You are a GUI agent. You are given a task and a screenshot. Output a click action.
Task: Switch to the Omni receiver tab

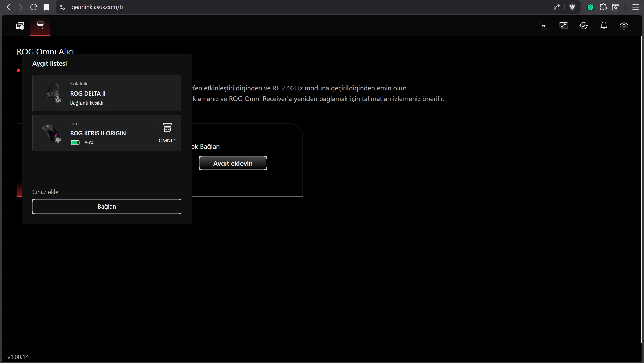[40, 26]
